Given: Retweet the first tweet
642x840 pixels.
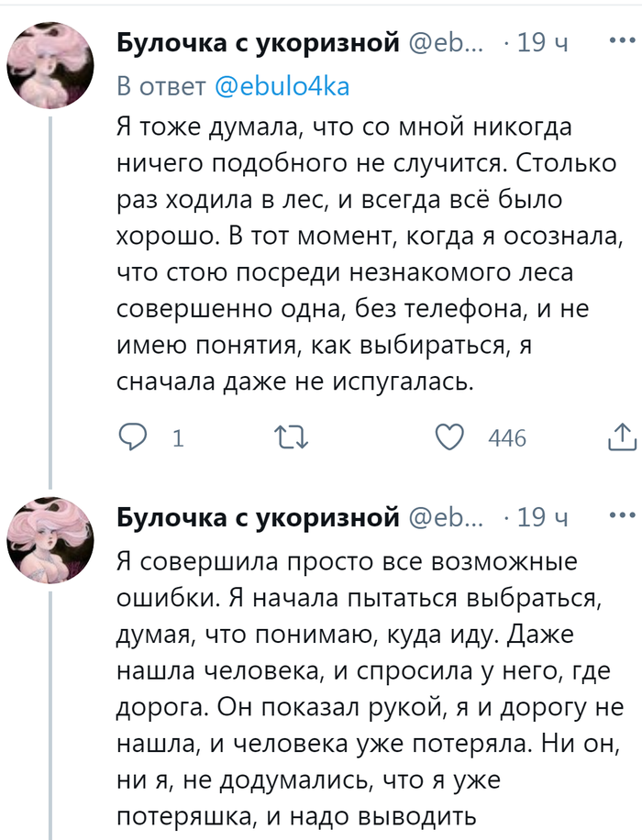Looking at the screenshot, I should [293, 438].
